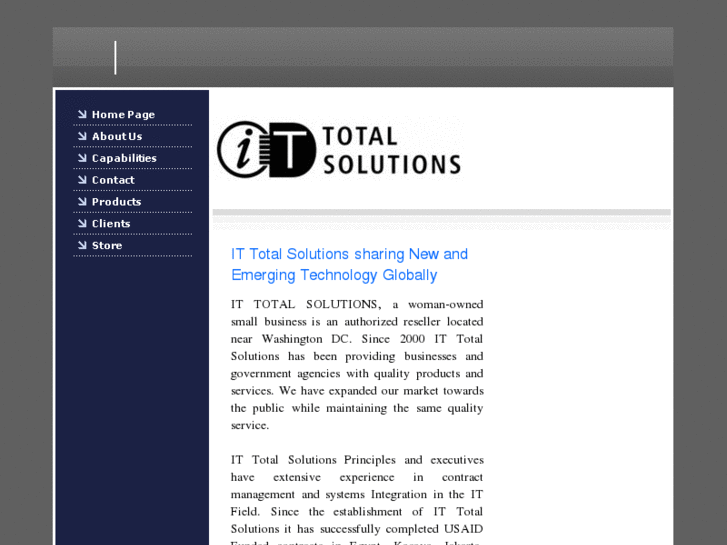Click the paragraph starting 'IT Total Solutions Principles'
This screenshot has width=727, height=545.
click(357, 499)
